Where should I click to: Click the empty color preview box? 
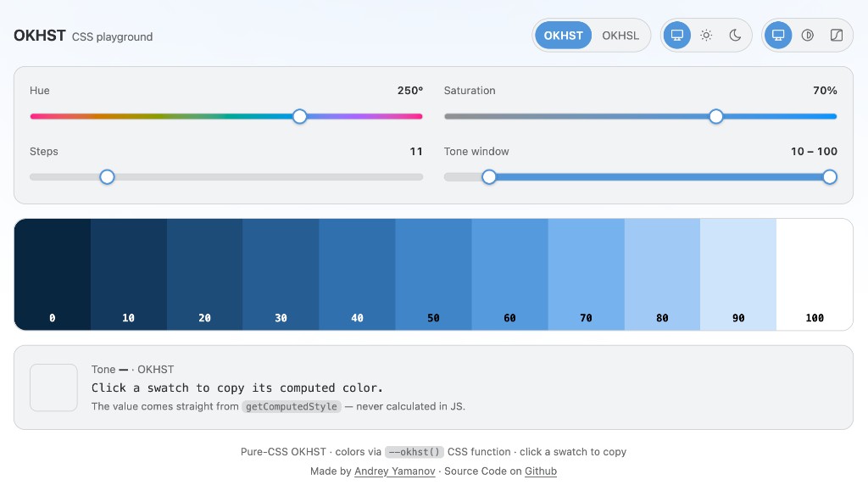(53, 388)
